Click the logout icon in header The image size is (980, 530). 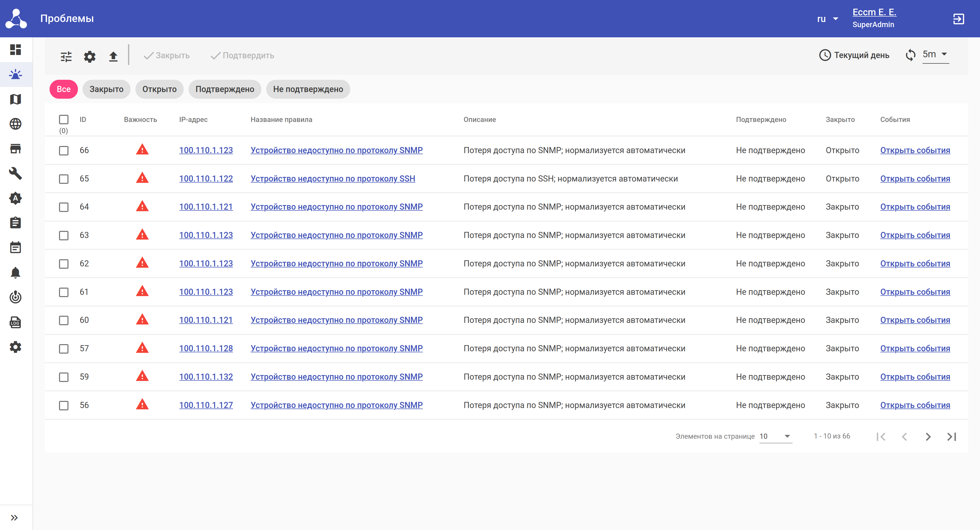pos(958,19)
